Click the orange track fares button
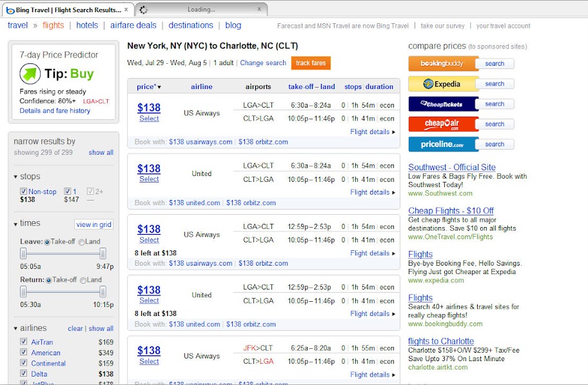 [x=311, y=63]
